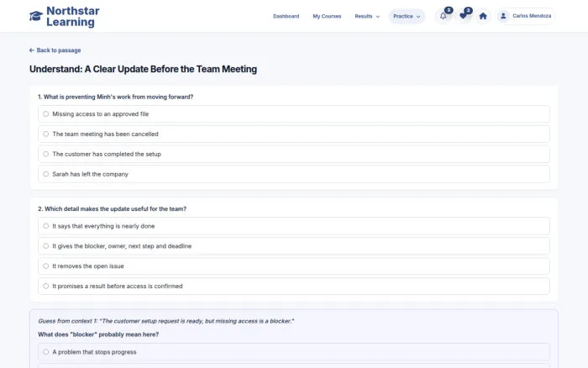Go to the home icon
The image size is (588, 368).
tap(483, 16)
